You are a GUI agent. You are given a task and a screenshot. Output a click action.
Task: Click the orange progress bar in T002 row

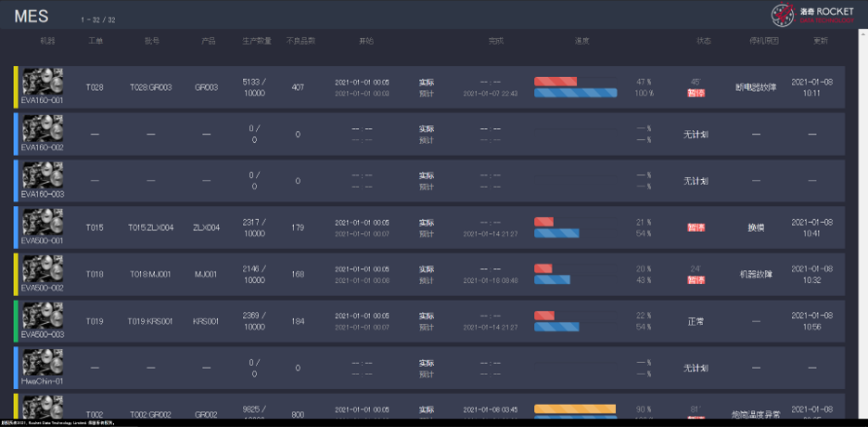[574, 409]
